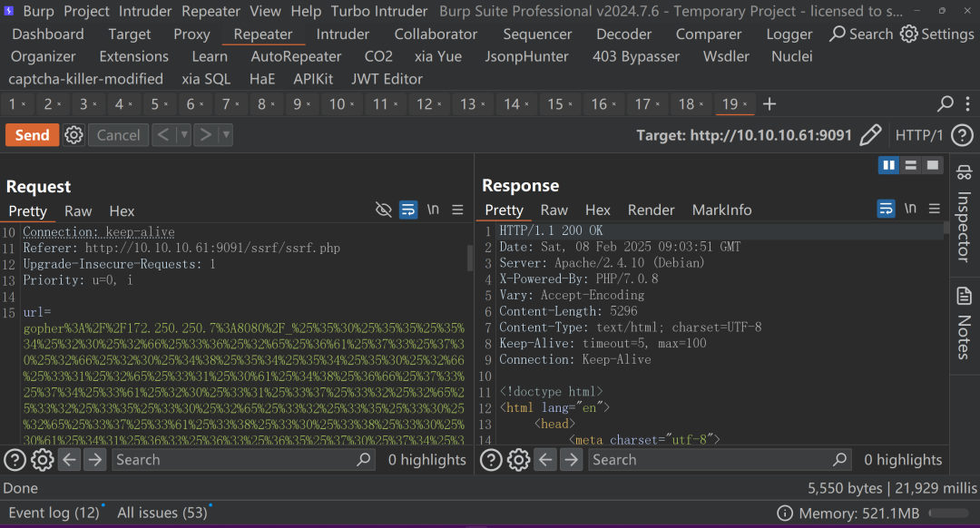Image resolution: width=980 pixels, height=528 pixels.
Task: Go forward to next request in history
Action: pyautogui.click(x=206, y=135)
